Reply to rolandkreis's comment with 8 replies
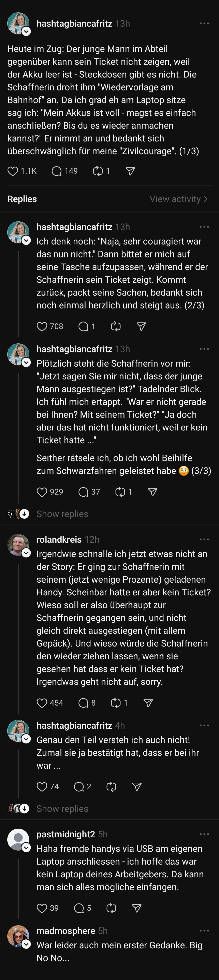Image resolution: width=219 pixels, height=980 pixels. [83, 703]
